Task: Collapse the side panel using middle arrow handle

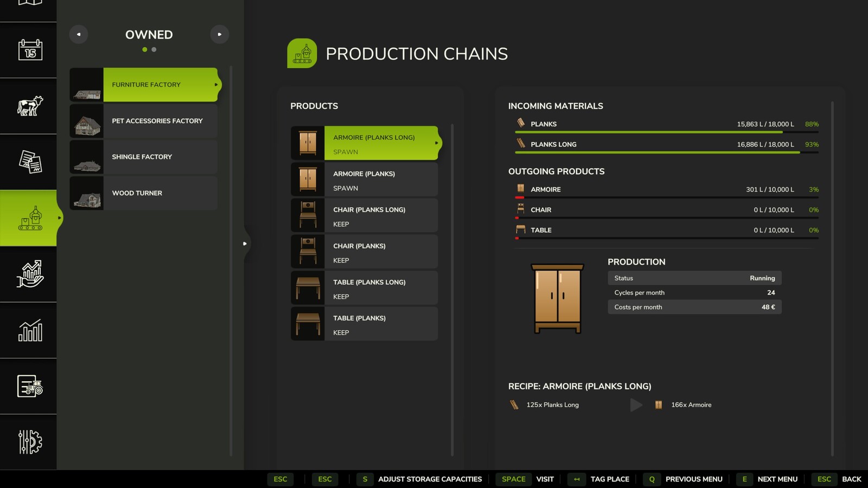Action: 245,243
